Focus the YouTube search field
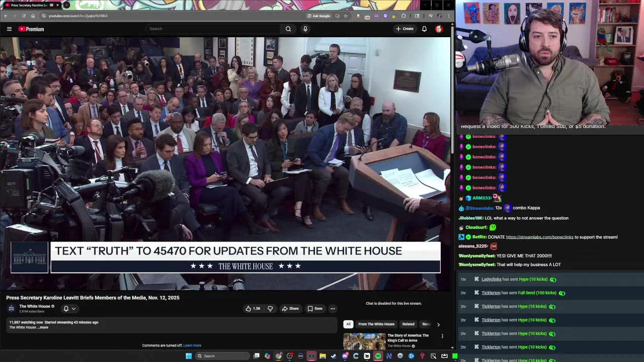 click(x=213, y=29)
